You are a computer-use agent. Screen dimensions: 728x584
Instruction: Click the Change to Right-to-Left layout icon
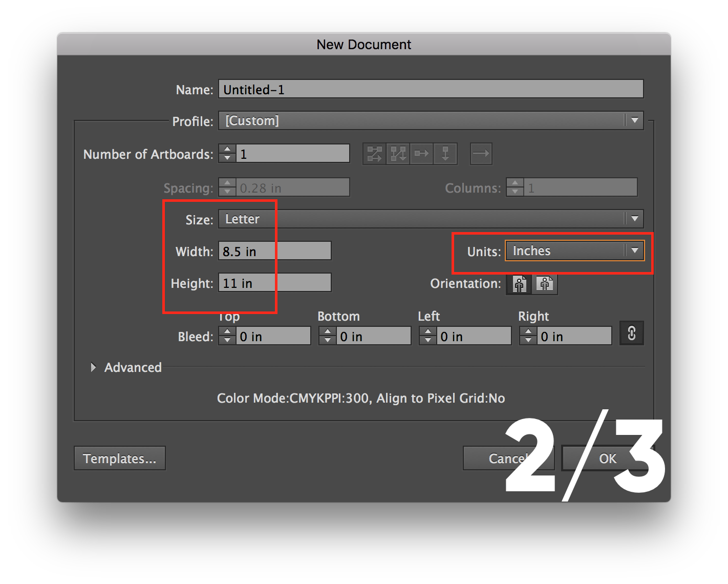tap(481, 154)
